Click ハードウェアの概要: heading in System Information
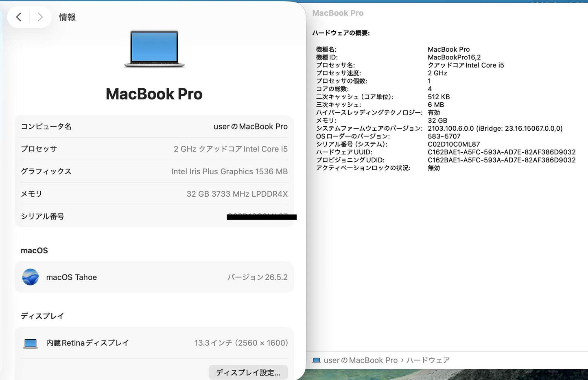 pos(341,33)
